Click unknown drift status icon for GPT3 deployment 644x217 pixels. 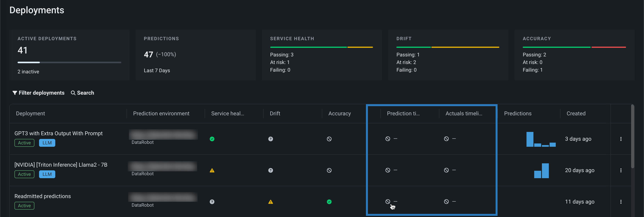point(270,139)
